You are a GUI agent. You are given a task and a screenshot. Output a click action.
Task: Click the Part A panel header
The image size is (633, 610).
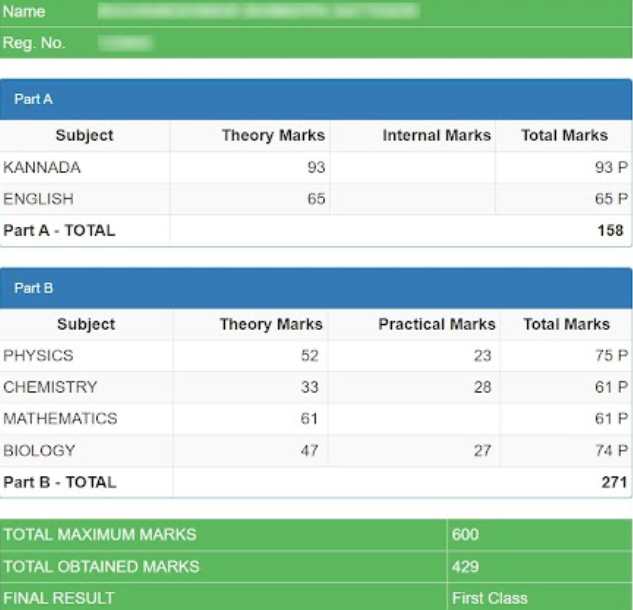coord(316,100)
